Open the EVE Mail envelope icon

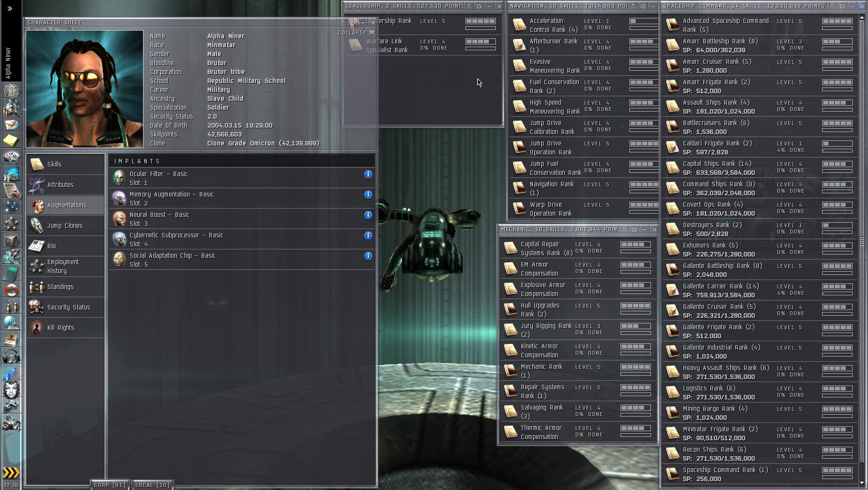11,124
